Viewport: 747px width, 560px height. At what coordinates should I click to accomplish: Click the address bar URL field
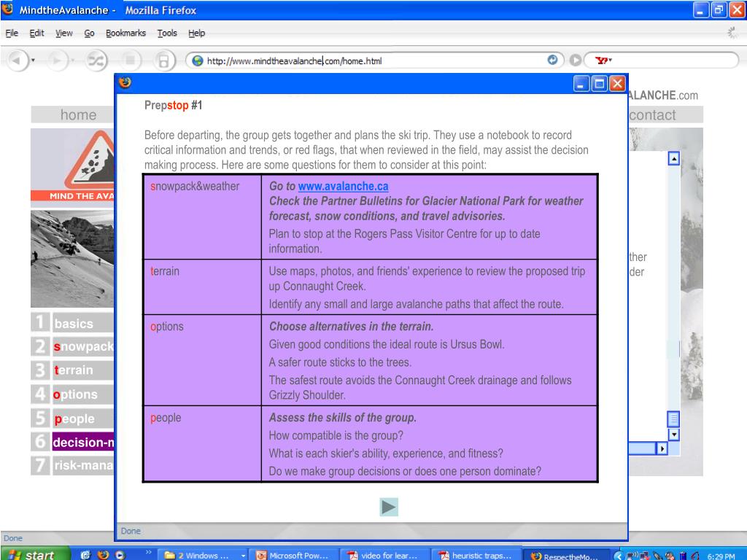click(374, 61)
